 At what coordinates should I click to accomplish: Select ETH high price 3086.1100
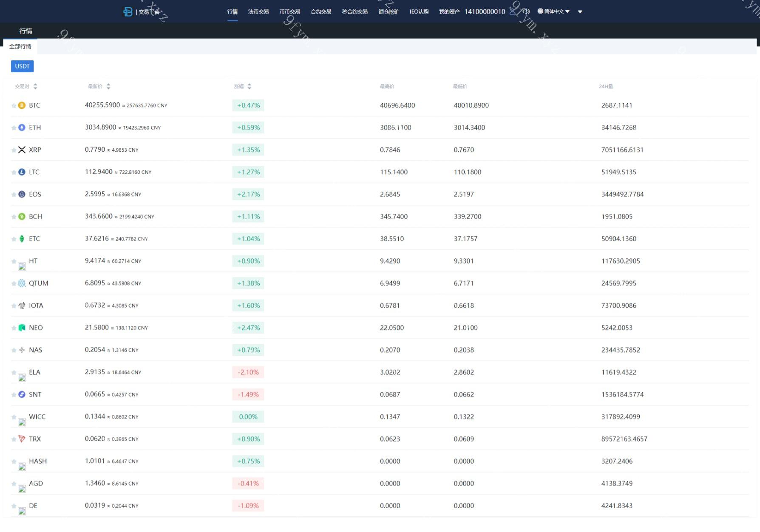click(x=396, y=127)
